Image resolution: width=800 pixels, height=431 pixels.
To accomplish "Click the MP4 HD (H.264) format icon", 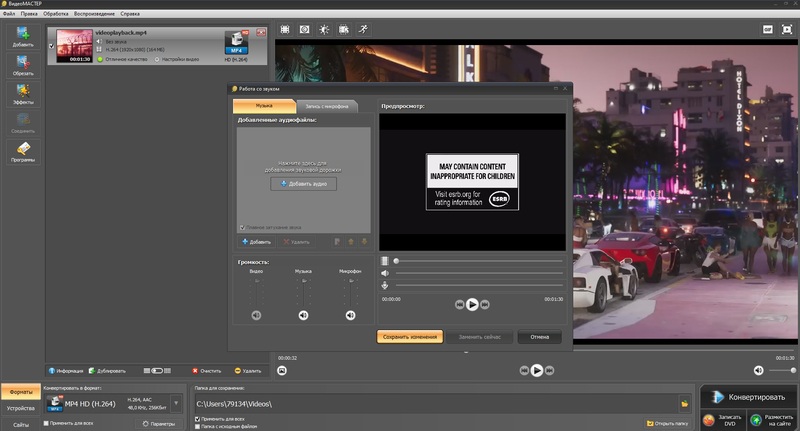I will click(55, 403).
